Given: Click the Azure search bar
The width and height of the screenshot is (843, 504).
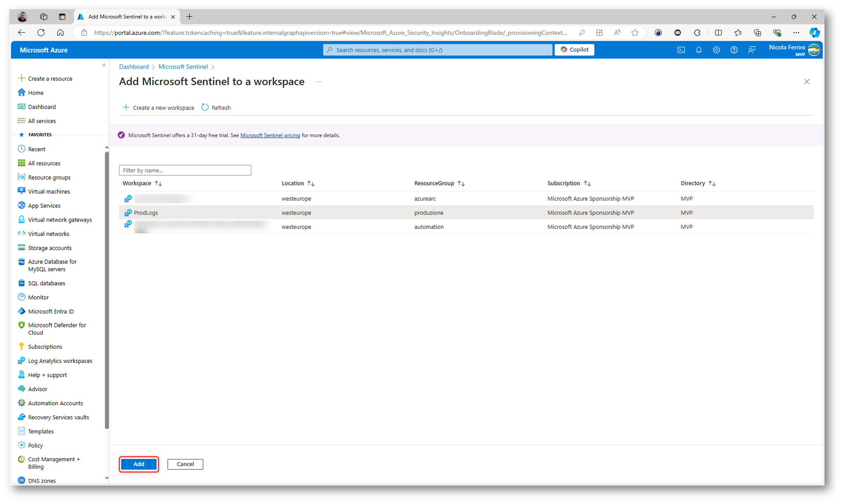Looking at the screenshot, I should coord(438,50).
